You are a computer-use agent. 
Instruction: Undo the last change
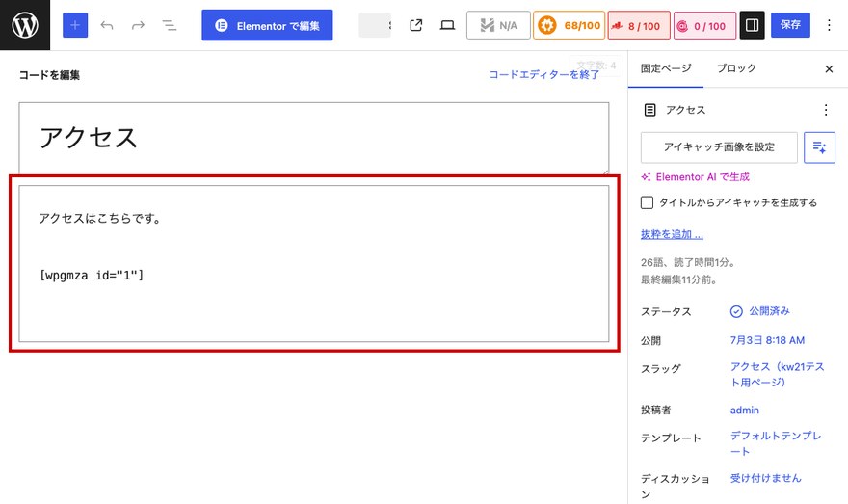point(107,25)
